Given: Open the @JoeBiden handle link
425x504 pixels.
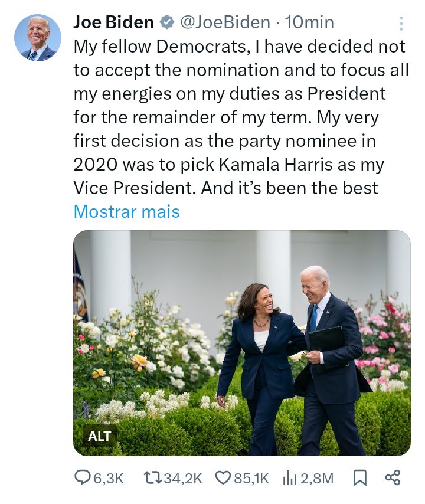Looking at the screenshot, I should [224, 23].
